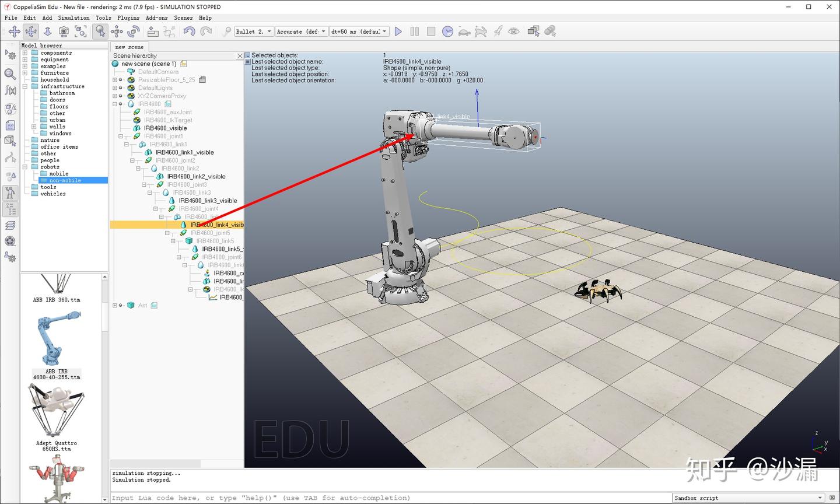
Task: Start the simulation with the play button
Action: (x=398, y=32)
